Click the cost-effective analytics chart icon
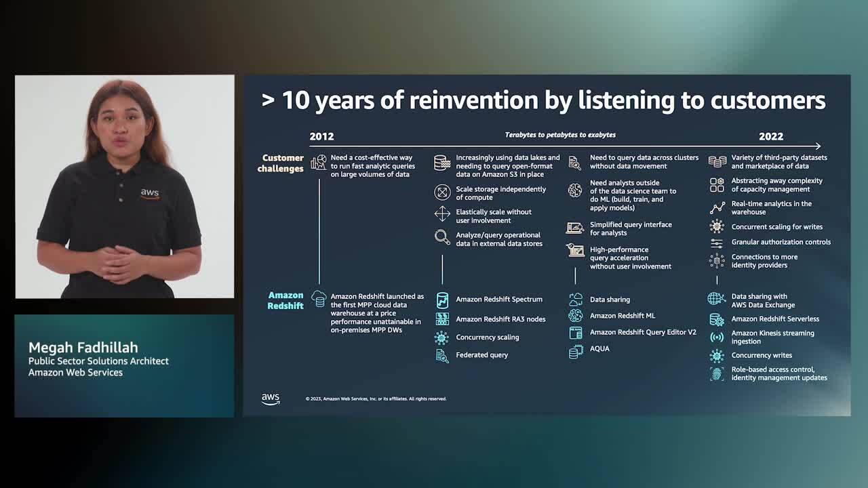 click(319, 163)
